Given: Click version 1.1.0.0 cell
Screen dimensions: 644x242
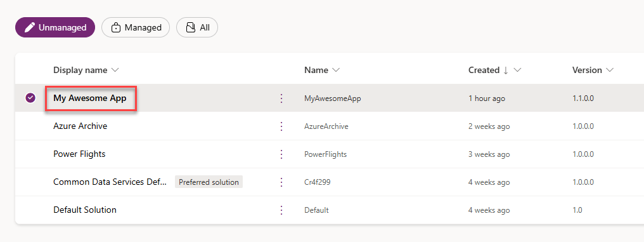Looking at the screenshot, I should click(x=583, y=98).
